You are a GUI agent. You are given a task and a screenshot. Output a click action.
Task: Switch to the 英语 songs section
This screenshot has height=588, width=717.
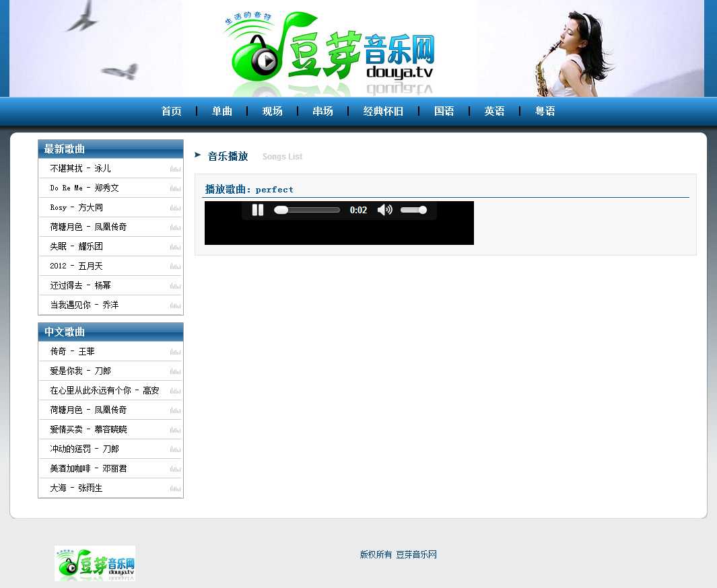[x=495, y=111]
